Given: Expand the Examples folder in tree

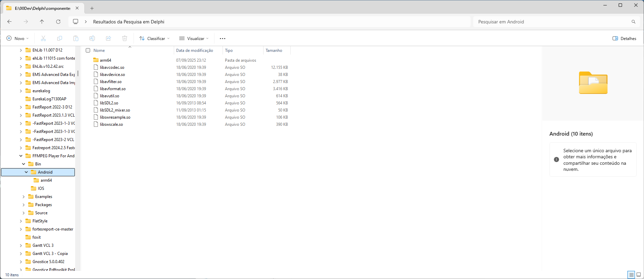Looking at the screenshot, I should click(24, 197).
